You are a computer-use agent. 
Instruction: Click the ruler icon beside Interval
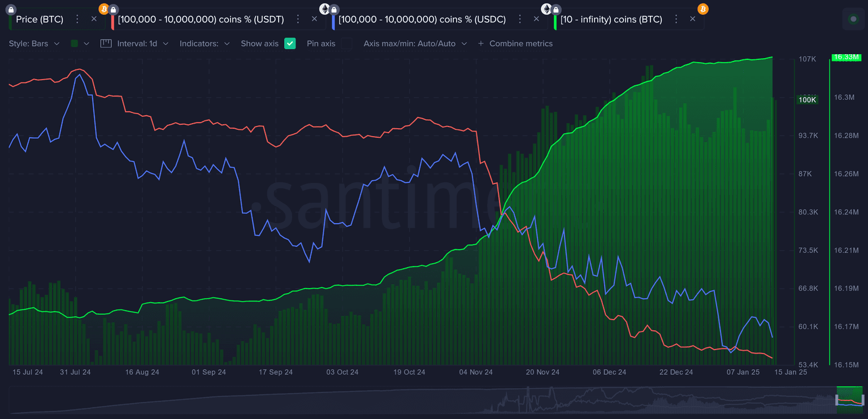(106, 43)
